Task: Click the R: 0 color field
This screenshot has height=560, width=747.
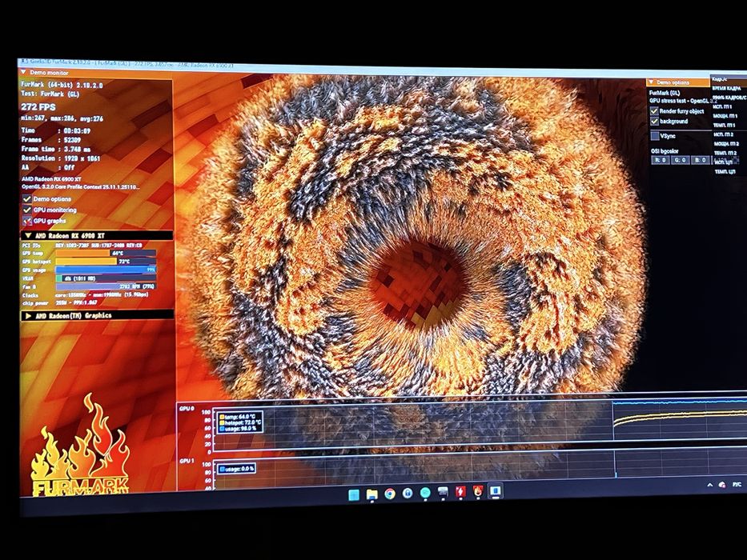Action: 661,160
